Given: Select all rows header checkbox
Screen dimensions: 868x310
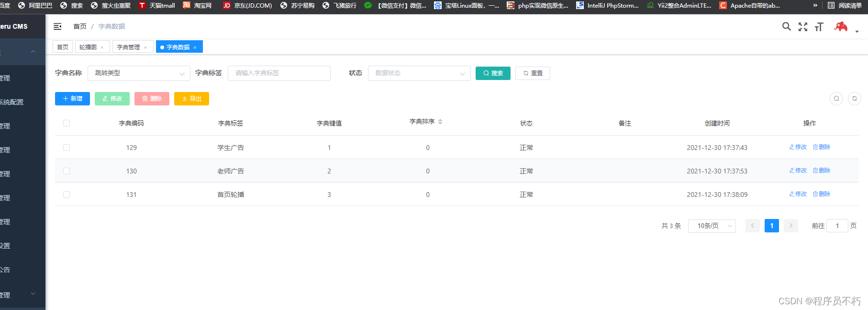Looking at the screenshot, I should [67, 123].
